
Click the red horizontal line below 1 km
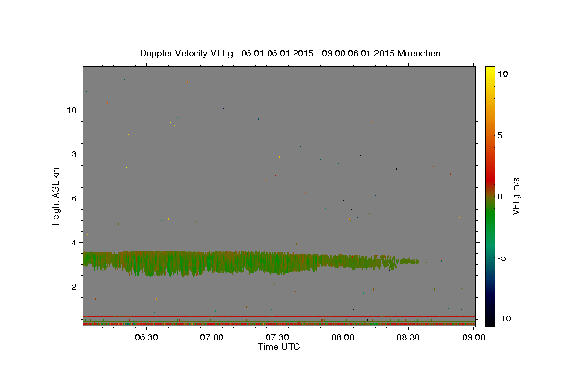click(279, 316)
